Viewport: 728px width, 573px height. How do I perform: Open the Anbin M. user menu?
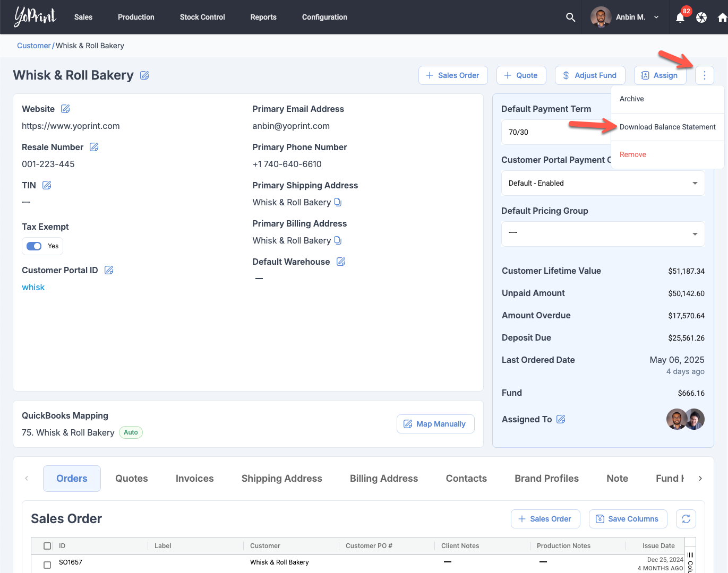pos(626,17)
